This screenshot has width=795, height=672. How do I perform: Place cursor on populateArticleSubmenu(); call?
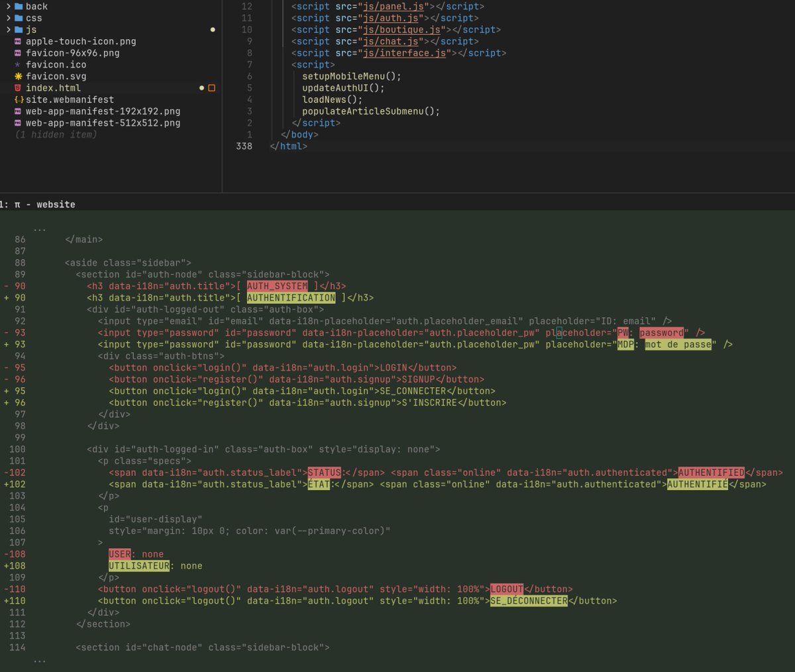(371, 111)
